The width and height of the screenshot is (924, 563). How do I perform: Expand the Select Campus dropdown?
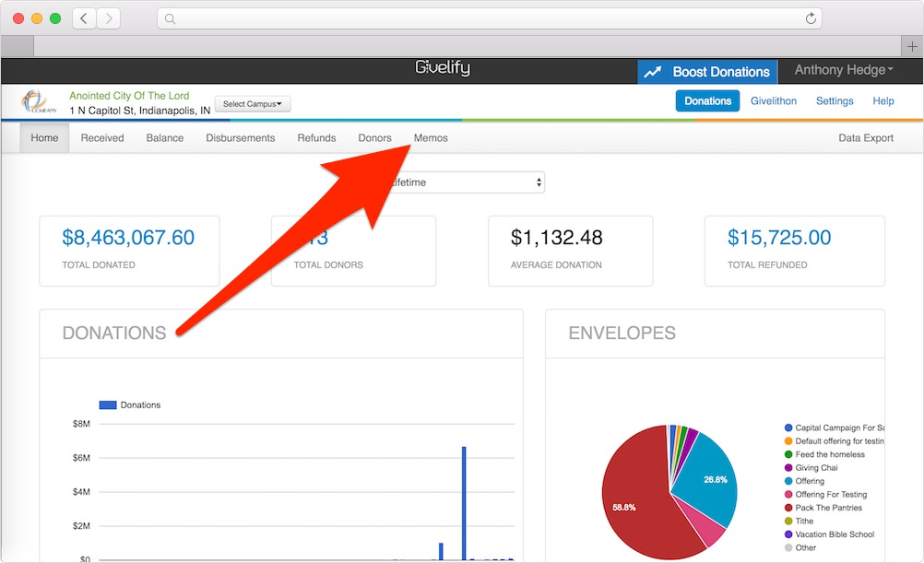253,104
